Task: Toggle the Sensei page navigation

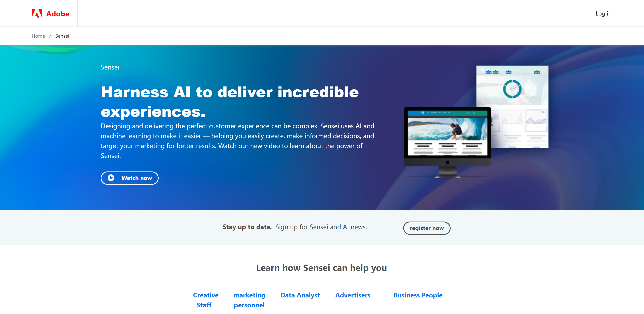Action: pyautogui.click(x=62, y=36)
